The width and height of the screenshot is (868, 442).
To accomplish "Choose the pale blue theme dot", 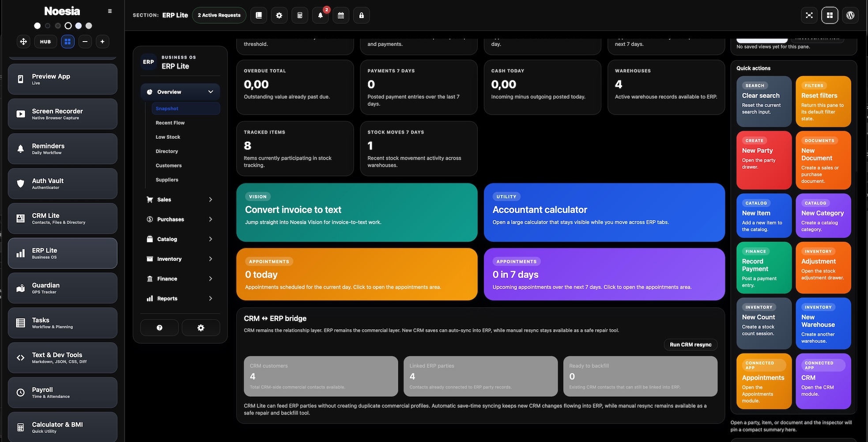I will (x=79, y=26).
